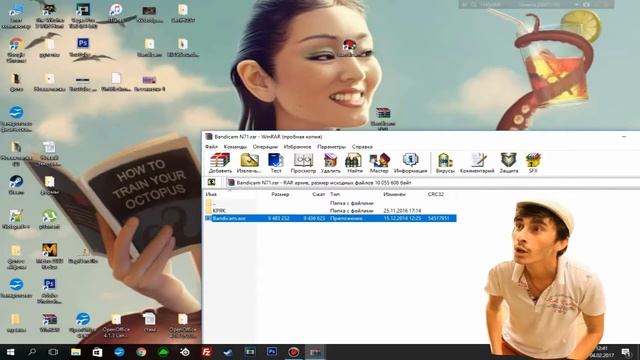Click the Добавить (Add) toolbar icon
Image resolution: width=640 pixels, height=360 pixels.
coord(220,163)
